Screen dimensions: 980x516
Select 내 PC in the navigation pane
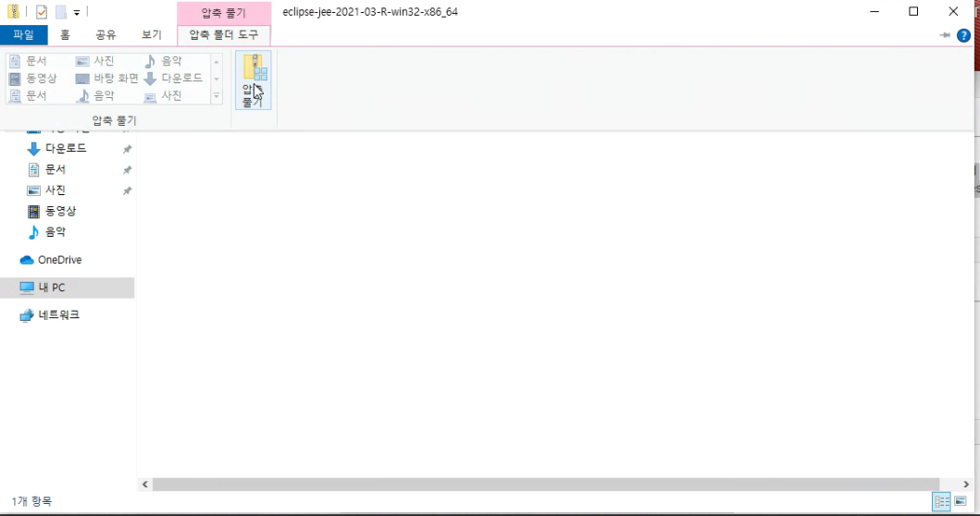[67, 288]
